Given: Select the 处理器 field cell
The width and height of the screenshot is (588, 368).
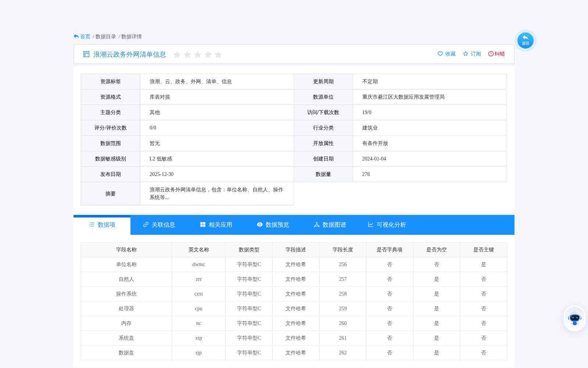Looking at the screenshot, I should (126, 308).
